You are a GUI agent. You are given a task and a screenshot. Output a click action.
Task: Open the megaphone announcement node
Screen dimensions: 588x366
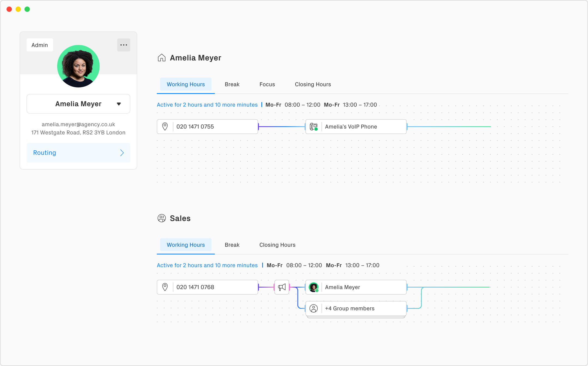tap(282, 287)
